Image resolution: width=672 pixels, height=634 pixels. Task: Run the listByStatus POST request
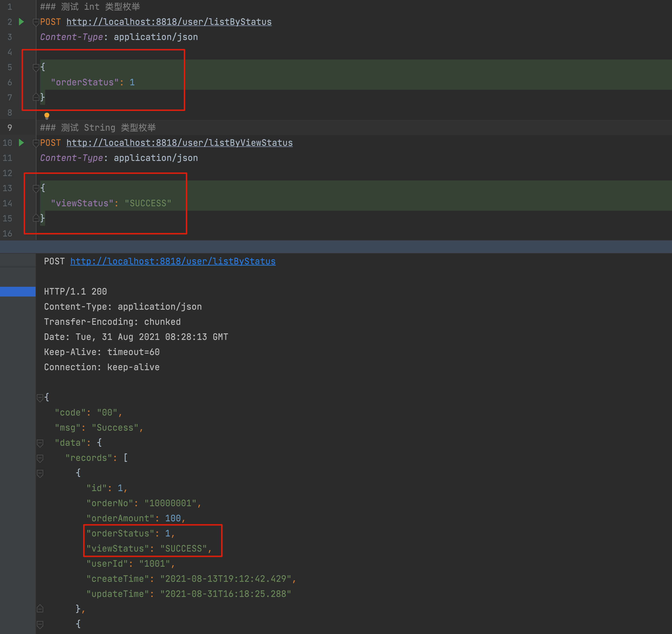tap(21, 22)
